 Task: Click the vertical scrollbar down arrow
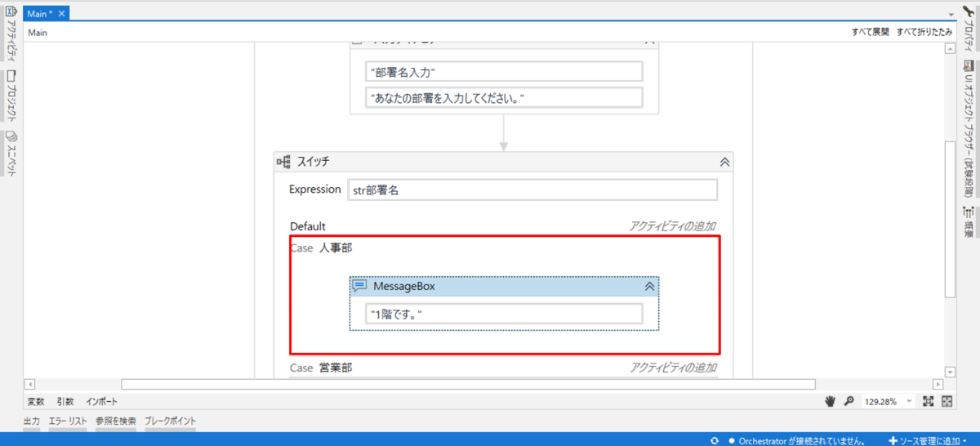(x=950, y=372)
